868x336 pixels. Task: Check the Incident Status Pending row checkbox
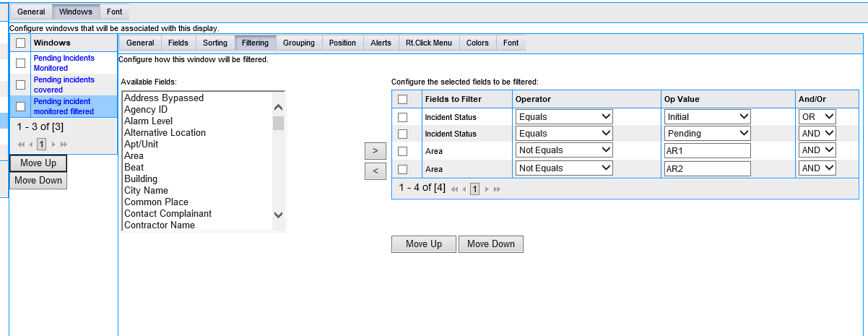point(403,134)
